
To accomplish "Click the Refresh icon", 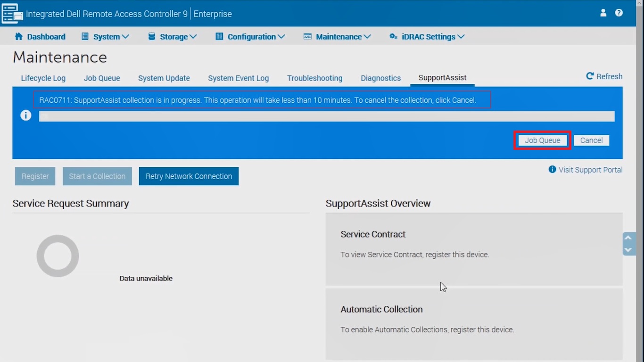I will point(590,76).
